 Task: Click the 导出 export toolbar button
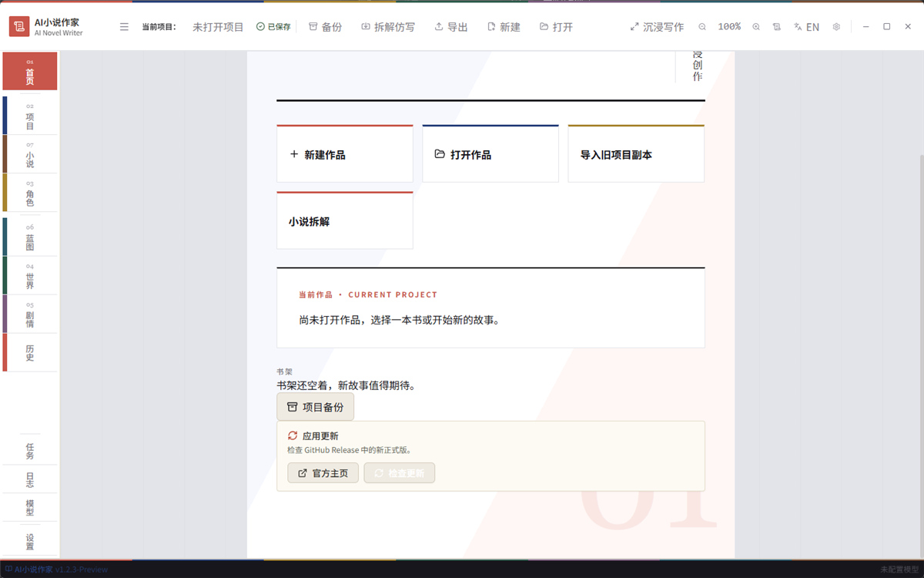tap(450, 27)
